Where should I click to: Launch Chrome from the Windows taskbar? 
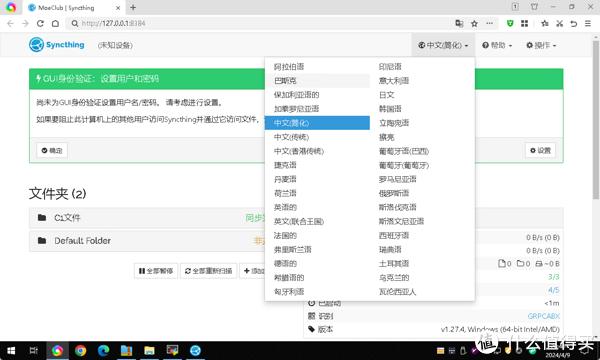80,350
